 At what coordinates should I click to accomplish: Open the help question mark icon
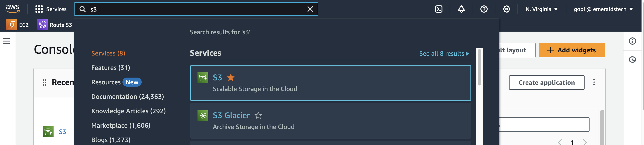click(x=484, y=9)
